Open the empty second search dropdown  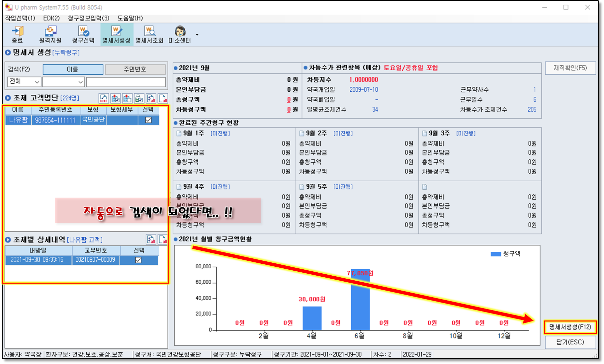click(x=63, y=82)
